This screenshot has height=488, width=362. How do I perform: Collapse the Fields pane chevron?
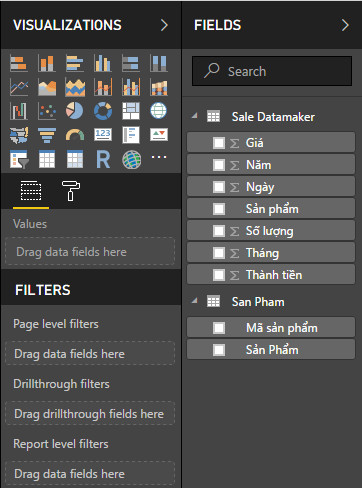tap(345, 25)
